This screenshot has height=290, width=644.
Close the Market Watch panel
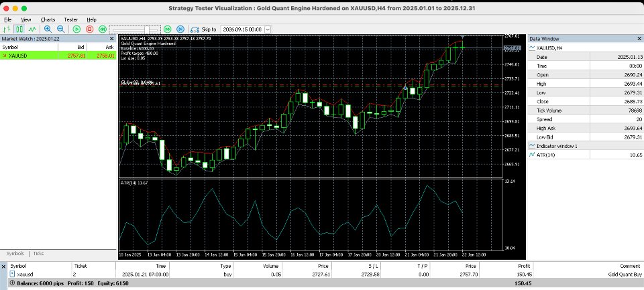click(112, 39)
